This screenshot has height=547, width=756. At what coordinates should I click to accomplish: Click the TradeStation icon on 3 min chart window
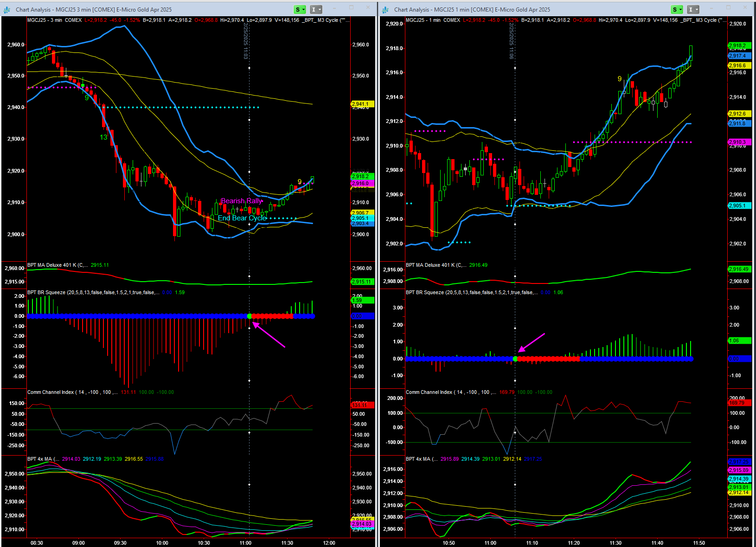pyautogui.click(x=8, y=9)
